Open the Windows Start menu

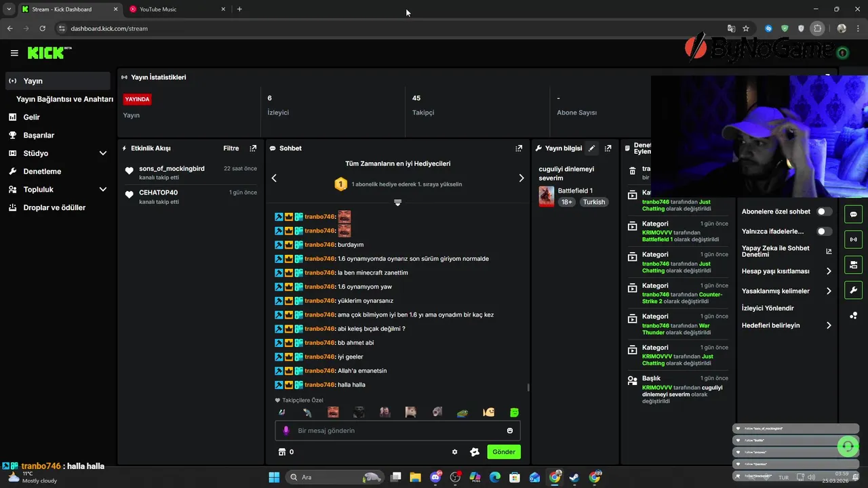(274, 477)
